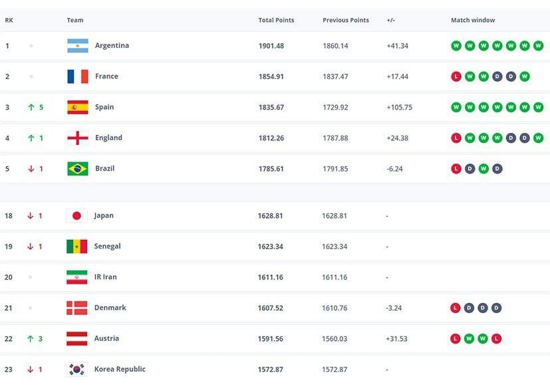Click Denmark's red L match result
550x392 pixels.
coord(456,308)
